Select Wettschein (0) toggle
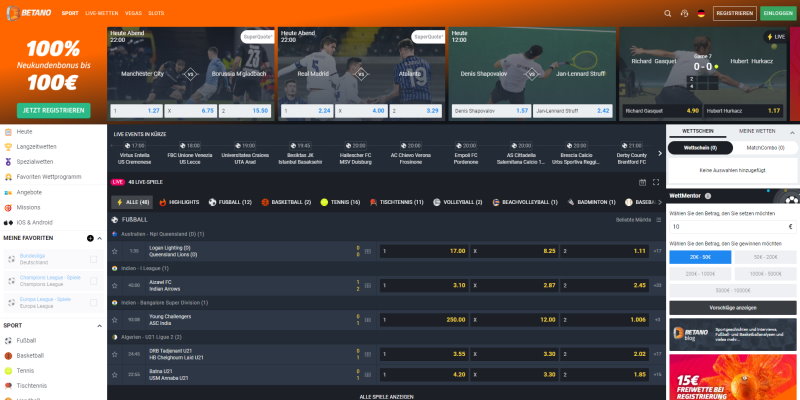This screenshot has height=400, width=800. (700, 148)
